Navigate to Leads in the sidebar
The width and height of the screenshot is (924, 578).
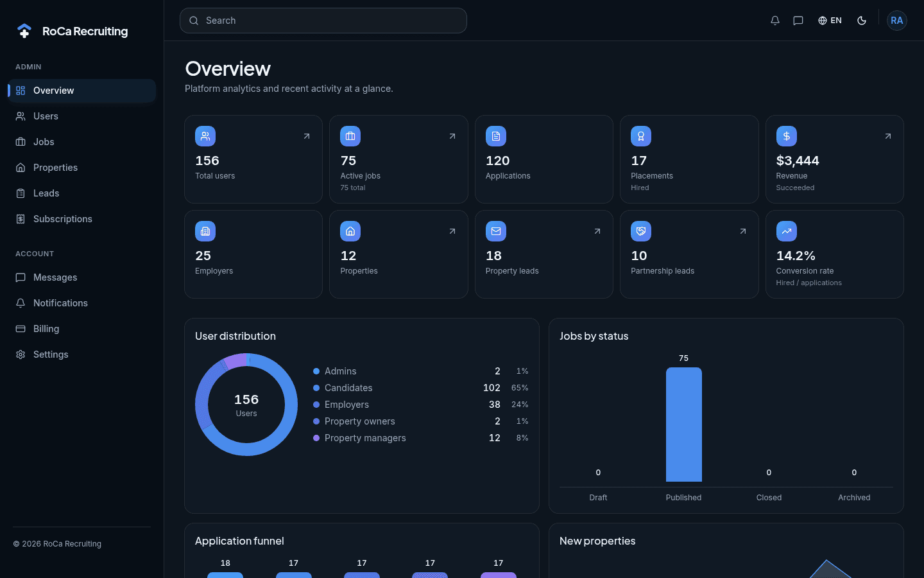[x=82, y=193]
